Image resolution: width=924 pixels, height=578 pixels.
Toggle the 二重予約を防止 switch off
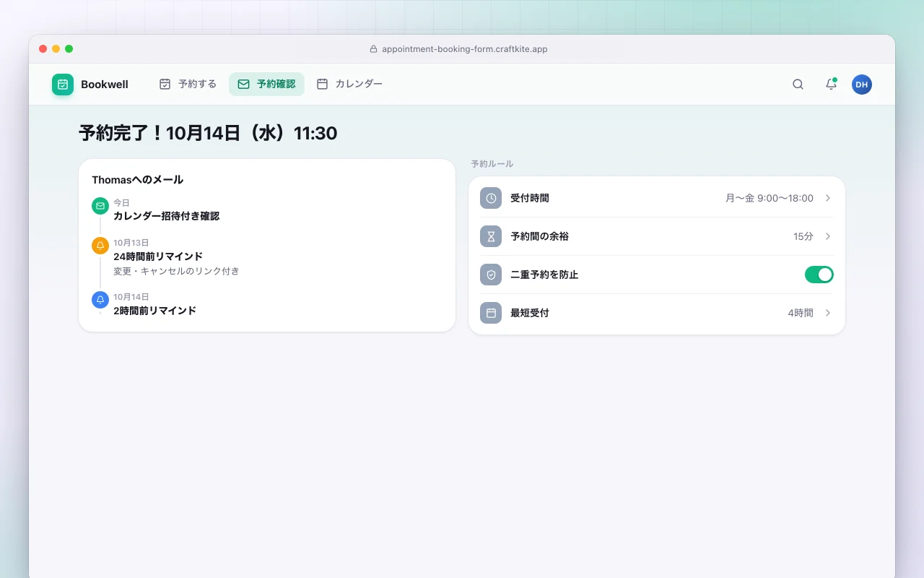(819, 275)
